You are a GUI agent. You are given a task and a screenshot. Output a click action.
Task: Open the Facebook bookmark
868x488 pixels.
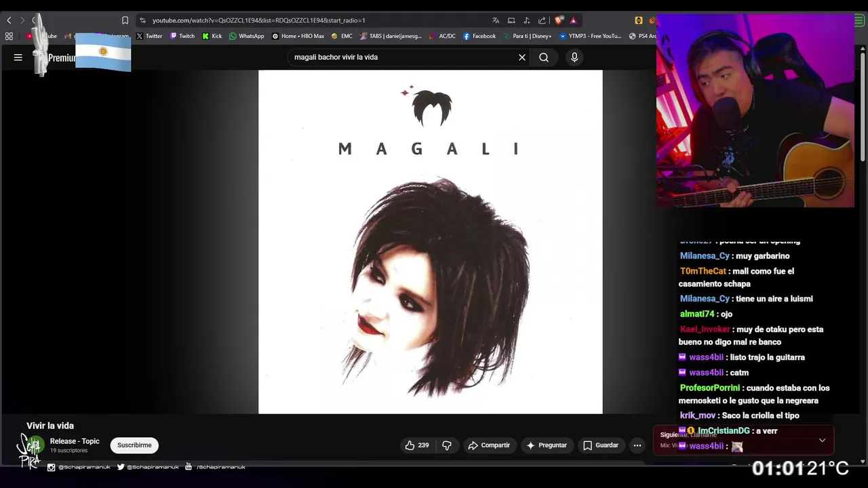[x=479, y=36]
